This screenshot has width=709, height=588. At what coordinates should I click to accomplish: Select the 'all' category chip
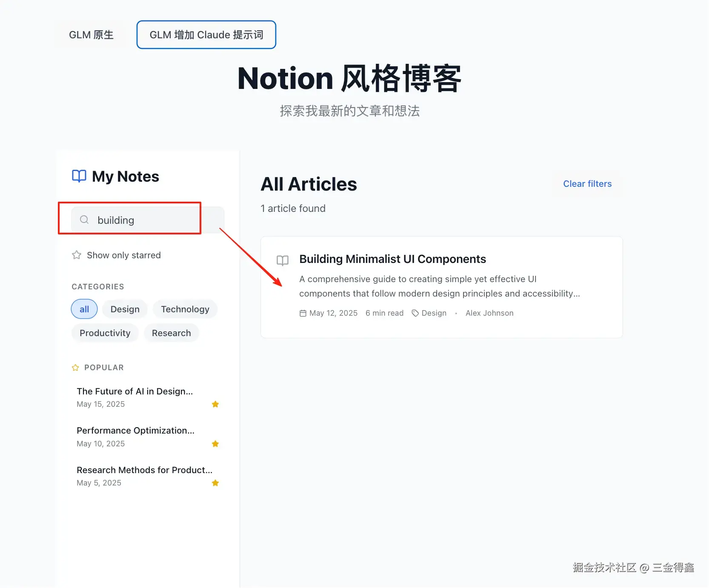click(x=84, y=309)
